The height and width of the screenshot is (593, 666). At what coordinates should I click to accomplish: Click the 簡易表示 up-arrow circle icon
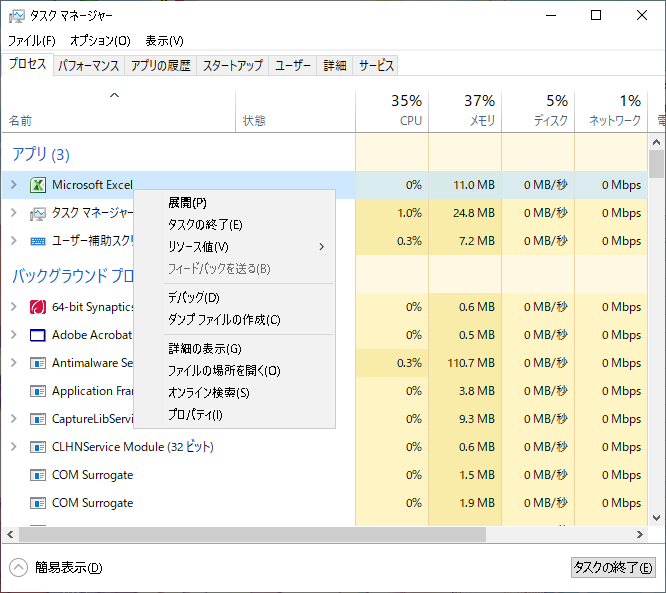click(x=18, y=568)
